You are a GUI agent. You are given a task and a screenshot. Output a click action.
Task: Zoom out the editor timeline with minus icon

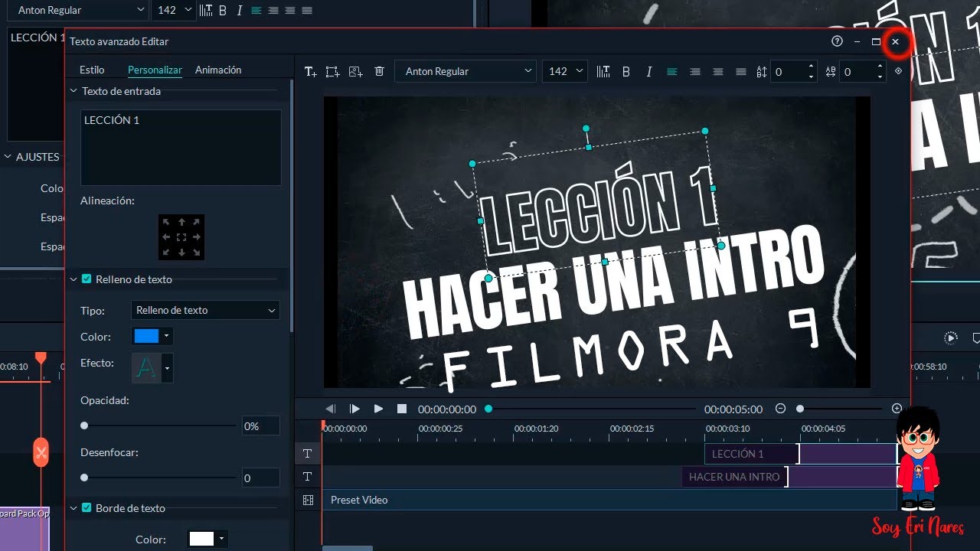[780, 409]
